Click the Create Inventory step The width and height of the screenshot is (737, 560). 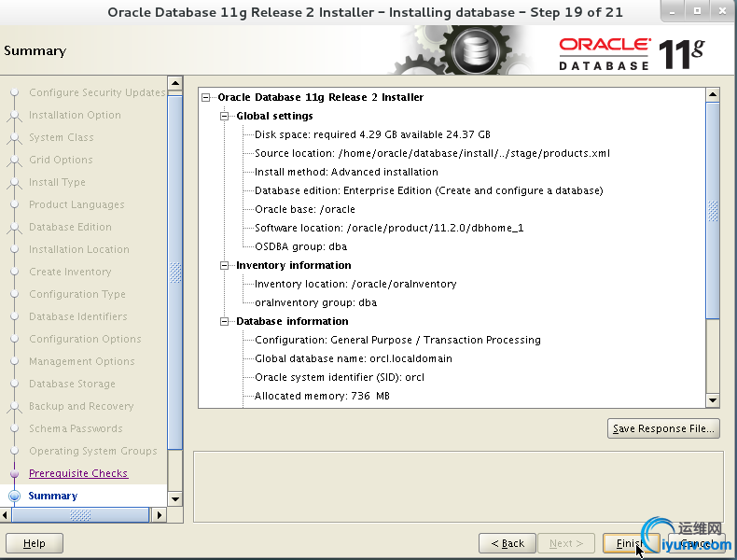click(70, 273)
